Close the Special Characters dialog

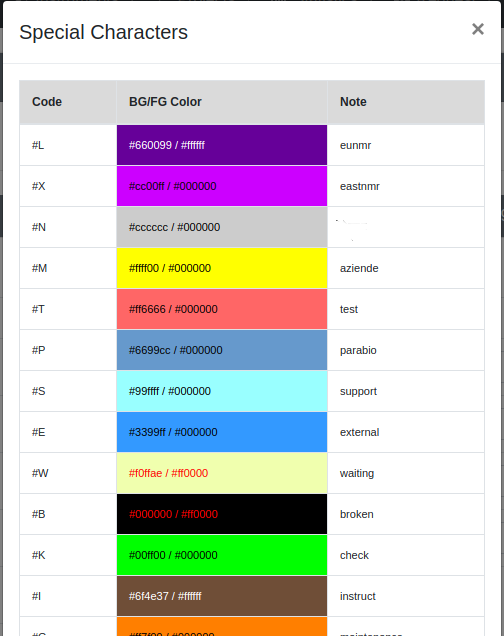coord(478,29)
